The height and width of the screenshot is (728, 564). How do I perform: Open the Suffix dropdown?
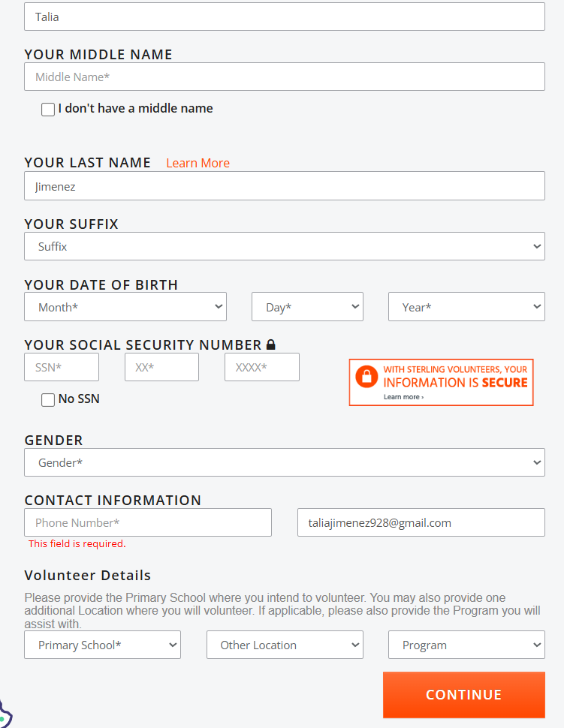[285, 246]
